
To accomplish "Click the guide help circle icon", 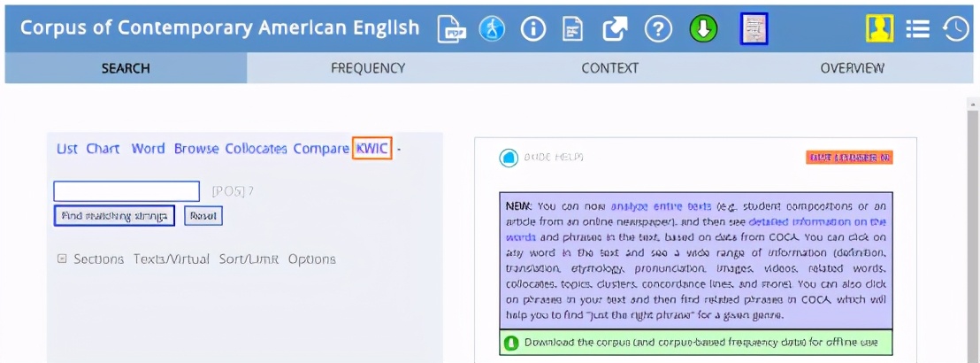I will pos(509,158).
